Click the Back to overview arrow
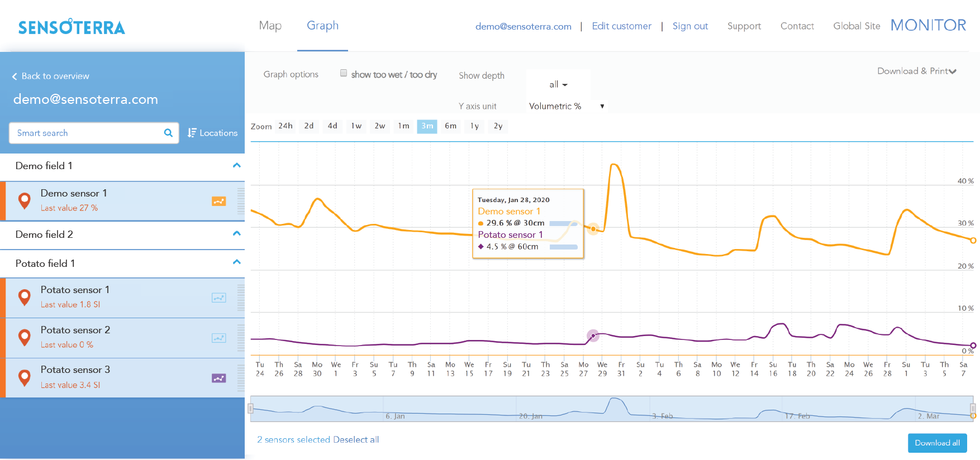 click(15, 76)
